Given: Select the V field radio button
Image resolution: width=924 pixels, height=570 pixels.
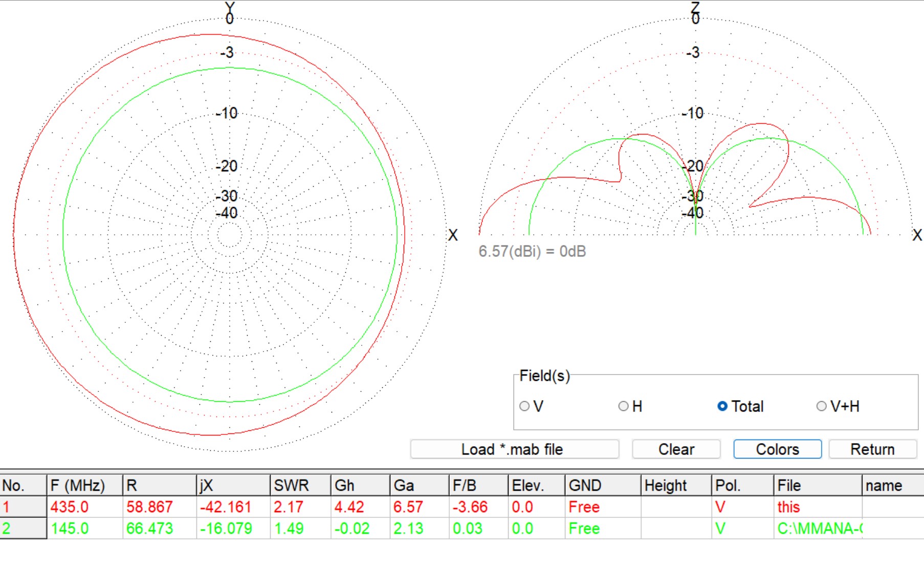Looking at the screenshot, I should tap(524, 406).
